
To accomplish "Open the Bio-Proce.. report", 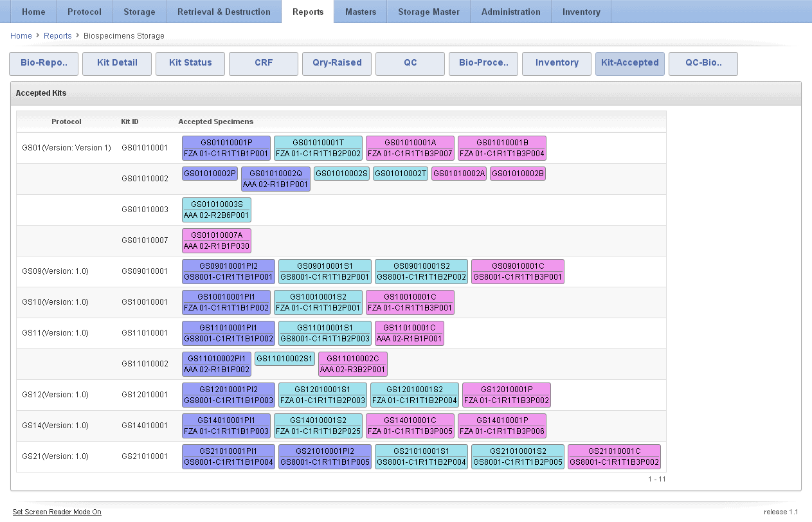I will point(483,63).
